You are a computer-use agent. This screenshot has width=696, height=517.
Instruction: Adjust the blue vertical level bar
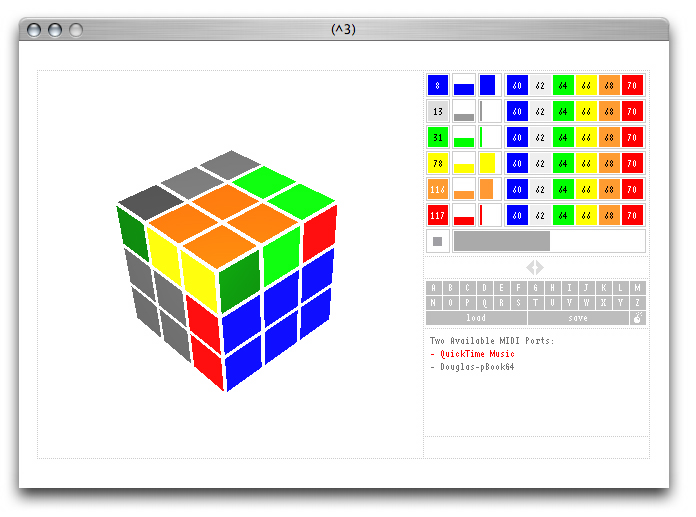[464, 85]
